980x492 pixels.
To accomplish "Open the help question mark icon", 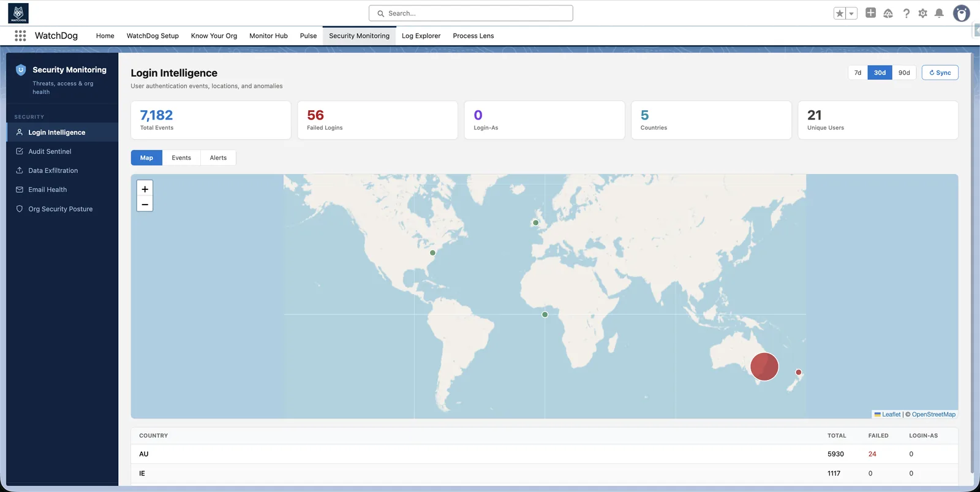I will [906, 13].
